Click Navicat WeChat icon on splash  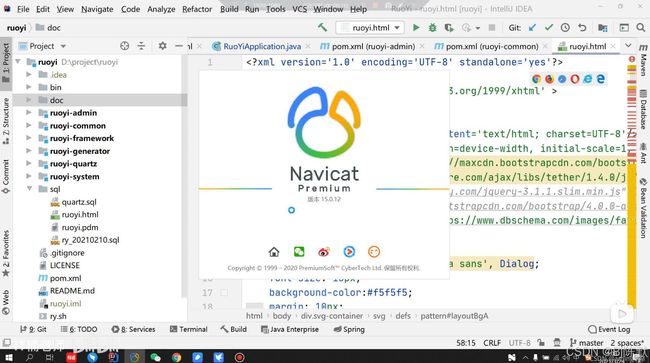(x=299, y=252)
